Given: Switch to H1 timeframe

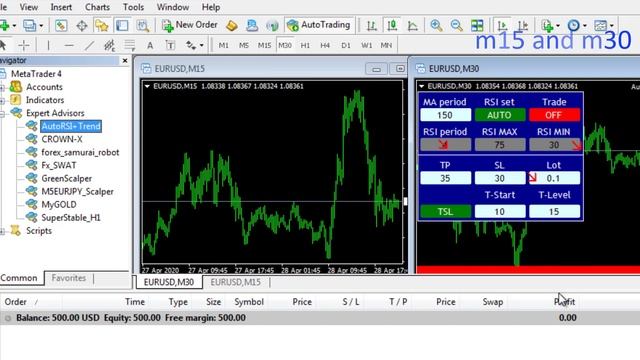Looking at the screenshot, I should click(x=305, y=45).
